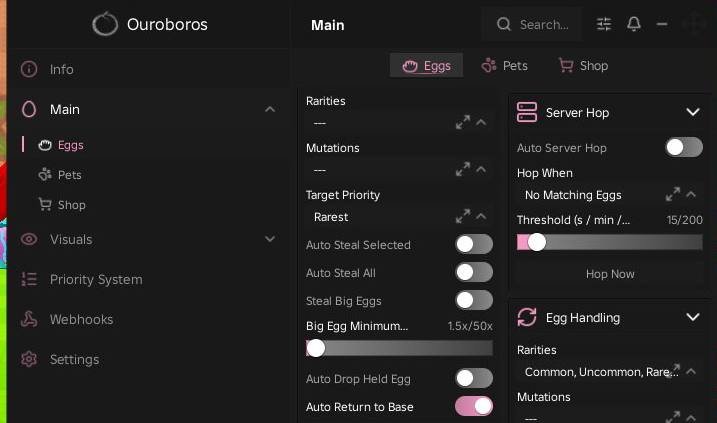Click the 'Ouroboros' application name
The height and width of the screenshot is (423, 717).
[x=167, y=24]
